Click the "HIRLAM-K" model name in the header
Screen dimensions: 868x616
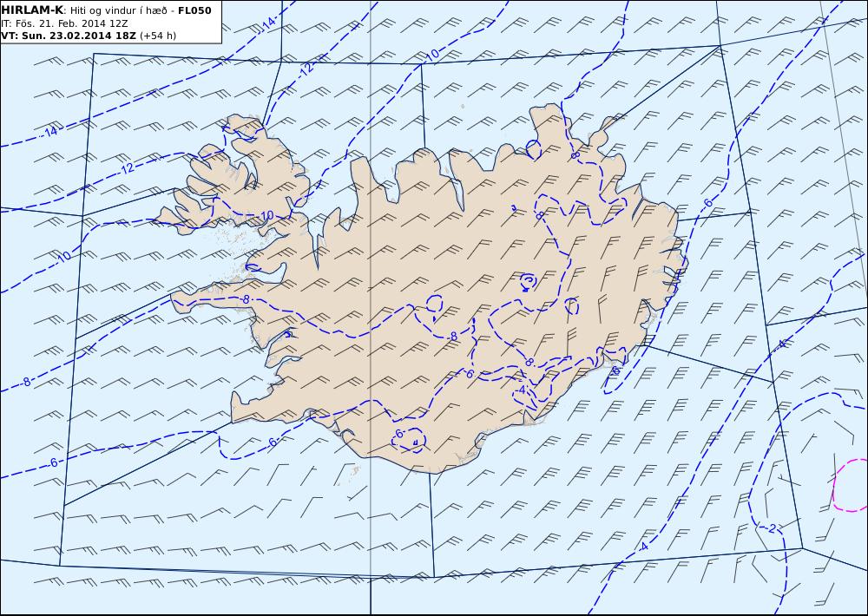coord(32,10)
